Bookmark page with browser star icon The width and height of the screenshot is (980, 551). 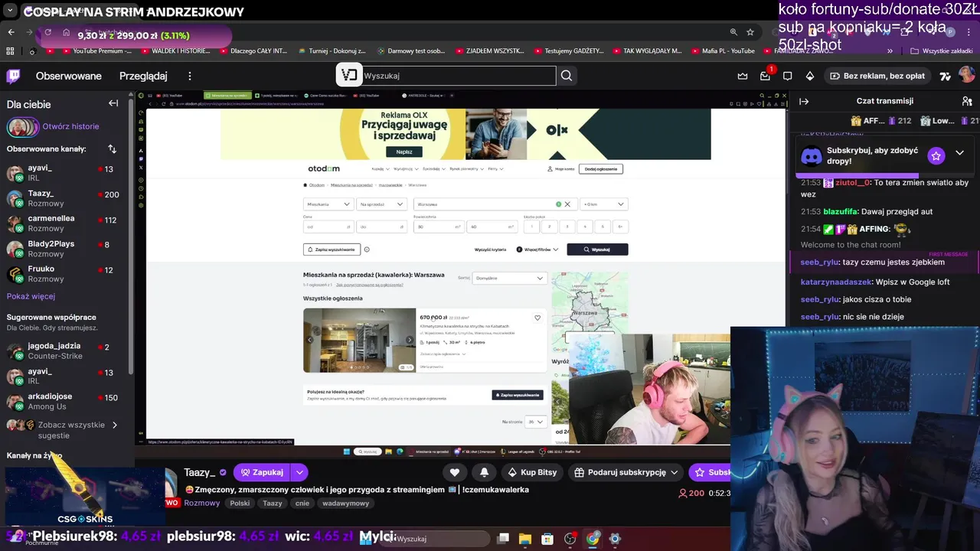point(750,32)
